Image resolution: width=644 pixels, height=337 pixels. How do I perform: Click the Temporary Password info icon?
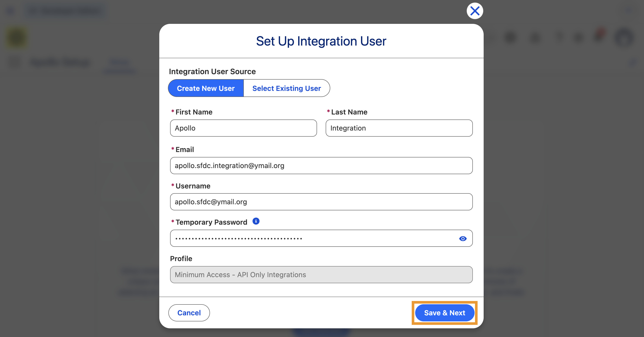[256, 221]
